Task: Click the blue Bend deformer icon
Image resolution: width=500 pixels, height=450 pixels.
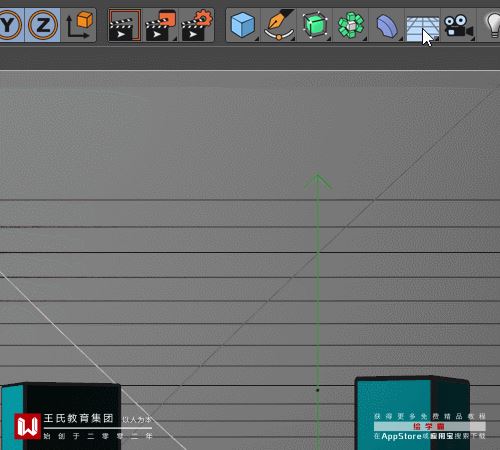Action: tap(387, 25)
